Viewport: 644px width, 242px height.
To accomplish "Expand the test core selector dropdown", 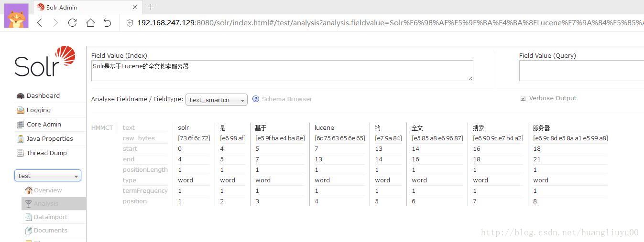I will (48, 176).
